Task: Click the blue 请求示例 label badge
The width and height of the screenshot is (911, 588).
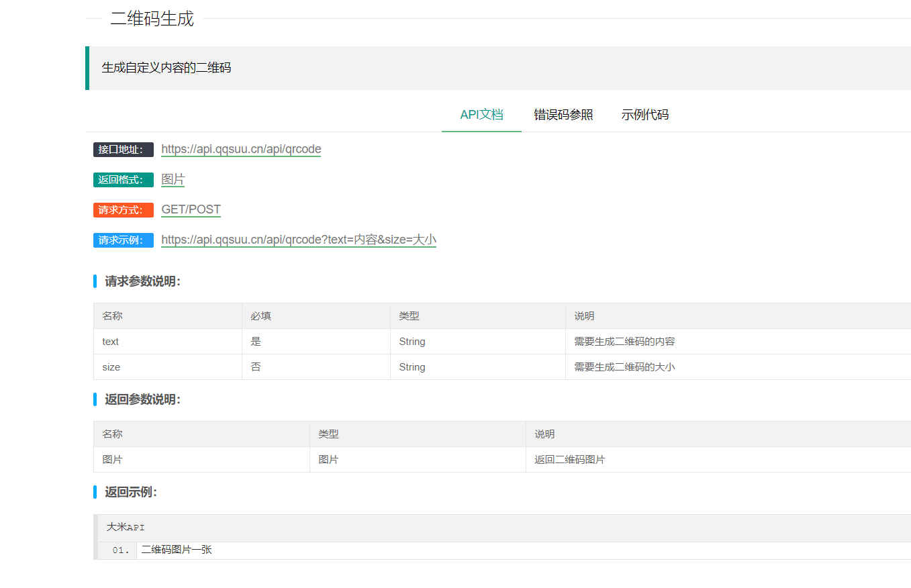Action: coord(123,240)
